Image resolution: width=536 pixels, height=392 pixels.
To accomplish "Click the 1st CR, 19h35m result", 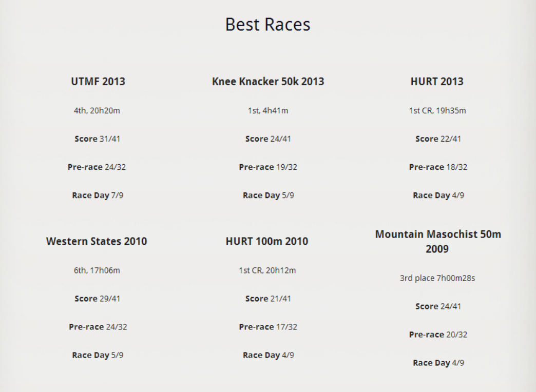I will (437, 110).
